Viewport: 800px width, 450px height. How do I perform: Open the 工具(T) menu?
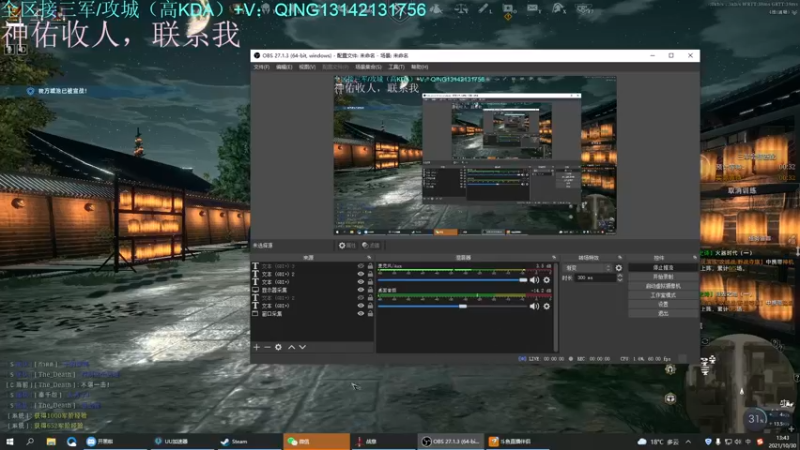coord(396,67)
